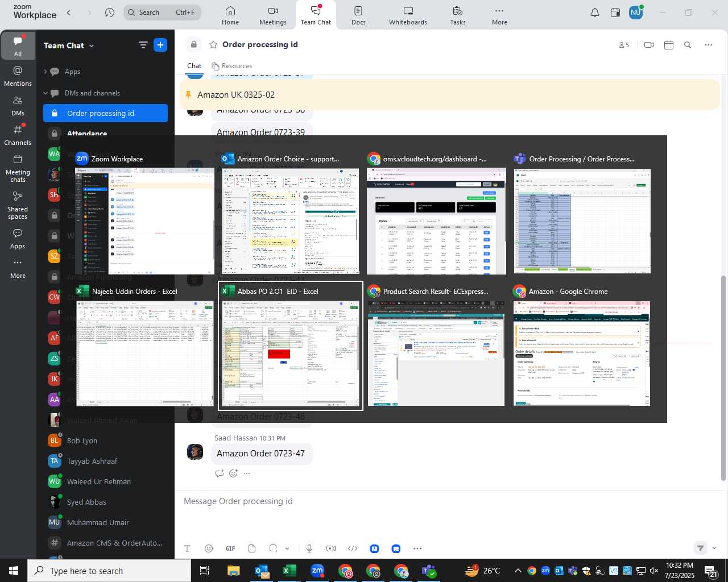Start a video meeting with the channel
This screenshot has height=582, width=728.
coord(649,45)
